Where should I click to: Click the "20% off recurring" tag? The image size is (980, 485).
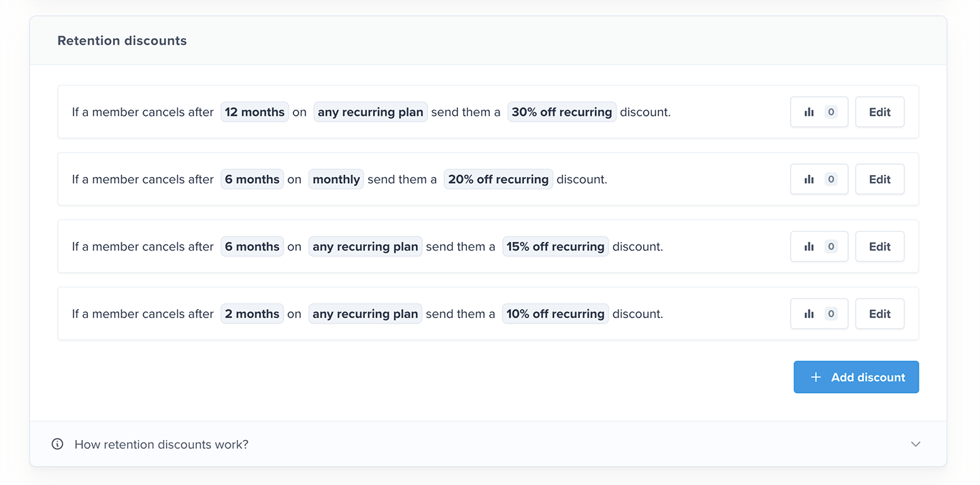498,180
